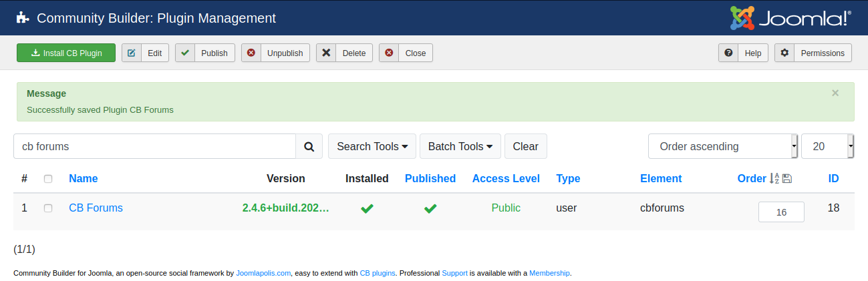Clear the search filter

click(526, 146)
